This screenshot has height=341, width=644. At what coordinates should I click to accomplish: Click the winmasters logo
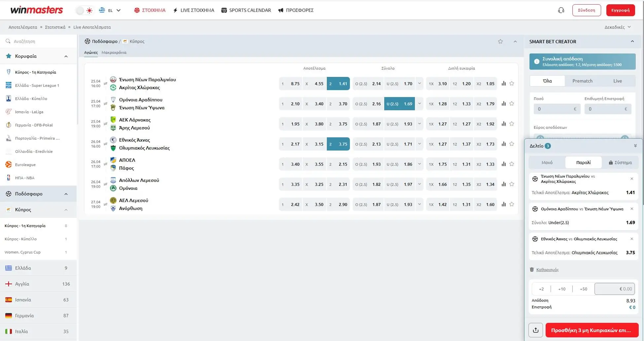tap(37, 10)
